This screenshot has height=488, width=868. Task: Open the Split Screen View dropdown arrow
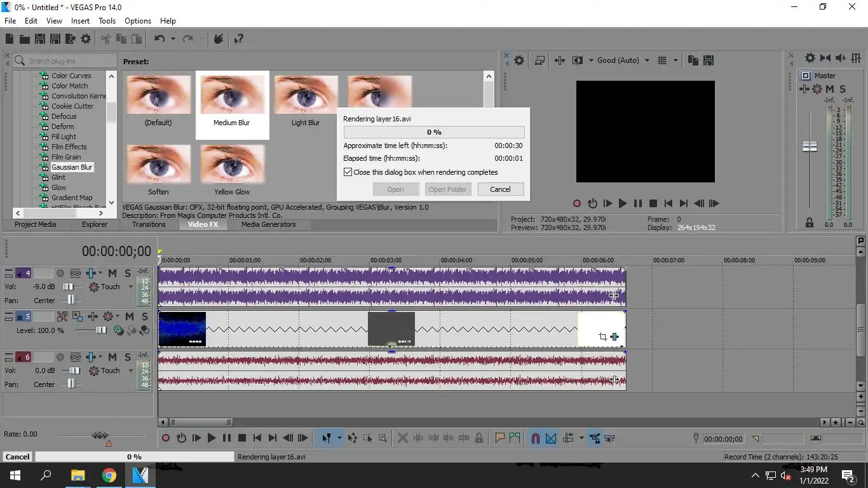coord(591,60)
